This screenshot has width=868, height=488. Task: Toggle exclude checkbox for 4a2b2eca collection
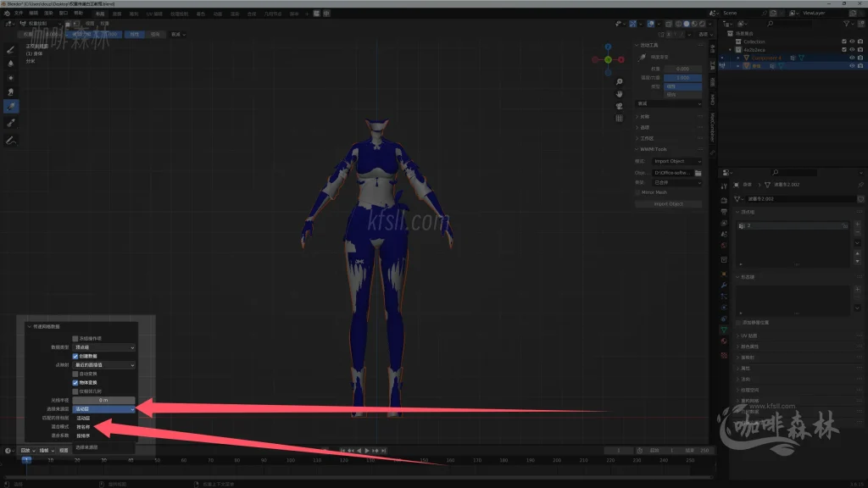point(844,49)
